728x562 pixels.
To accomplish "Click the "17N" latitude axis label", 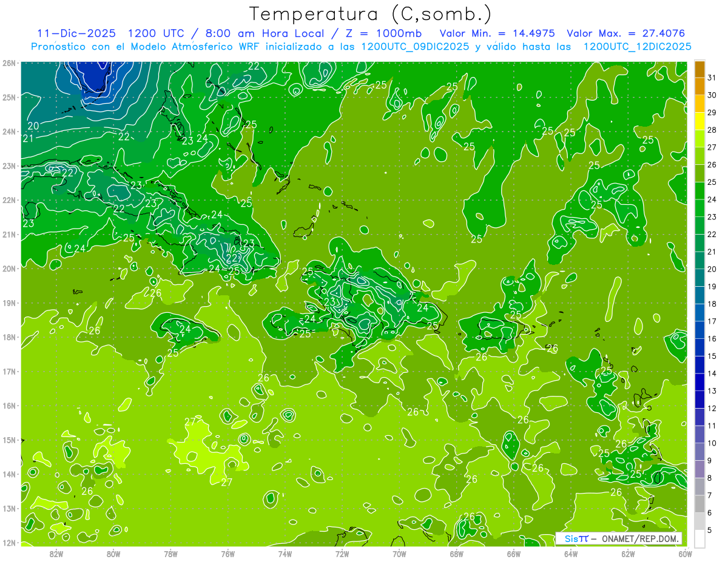I will click(9, 371).
